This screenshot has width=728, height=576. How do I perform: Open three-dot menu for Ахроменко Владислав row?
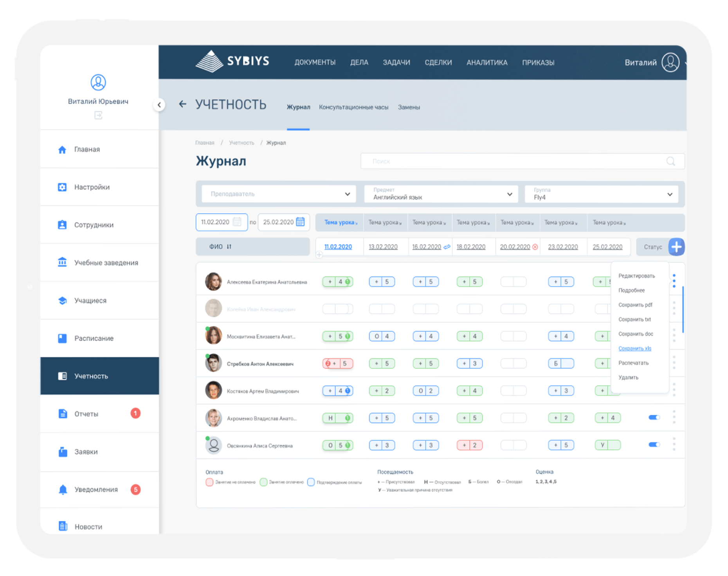[674, 417]
